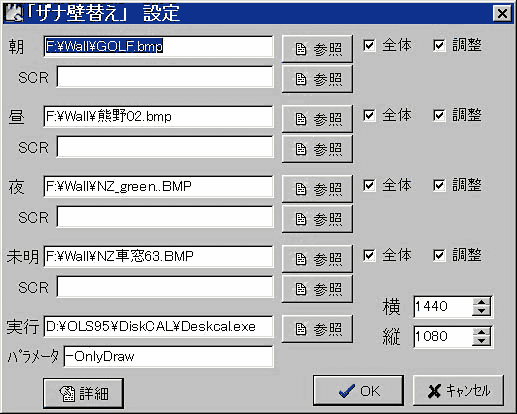Click the 参照 button for 未明 wallpaper
The width and height of the screenshot is (517, 414).
tap(317, 259)
